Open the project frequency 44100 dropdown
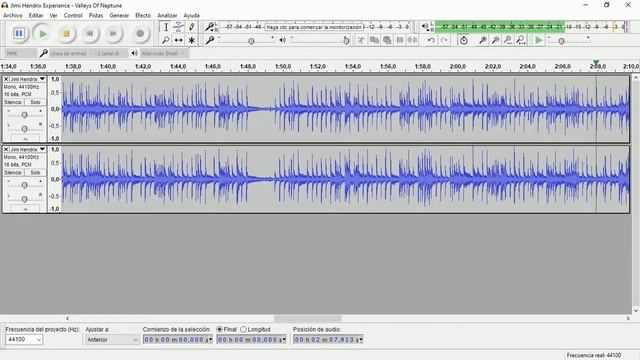The height and width of the screenshot is (360, 640). 24,339
